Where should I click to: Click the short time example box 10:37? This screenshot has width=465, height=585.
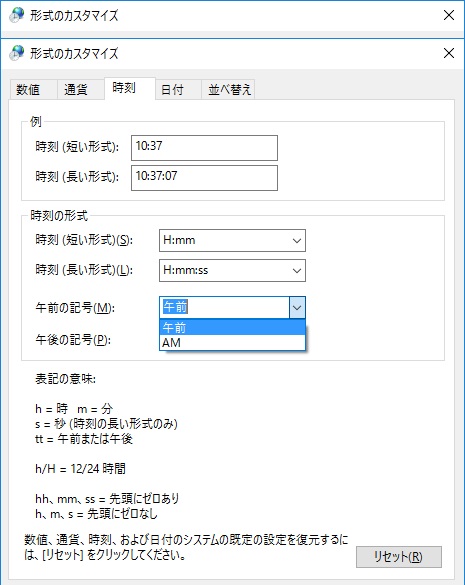[204, 148]
